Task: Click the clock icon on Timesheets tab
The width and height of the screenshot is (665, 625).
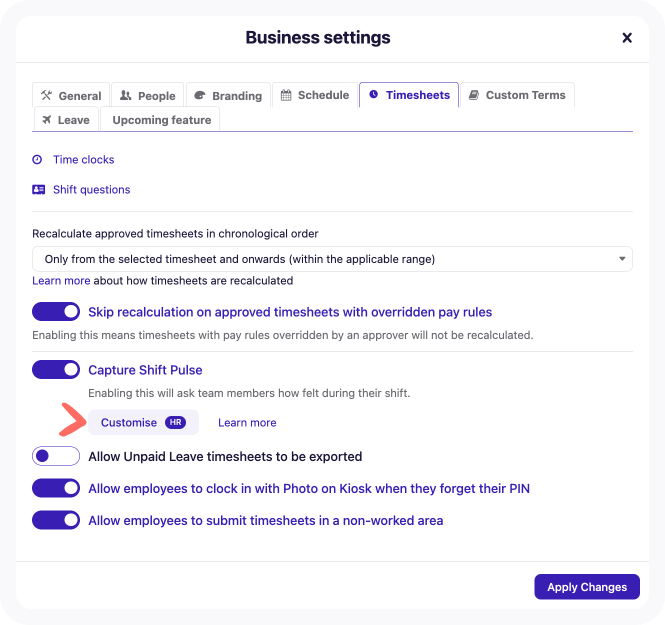Action: click(374, 94)
